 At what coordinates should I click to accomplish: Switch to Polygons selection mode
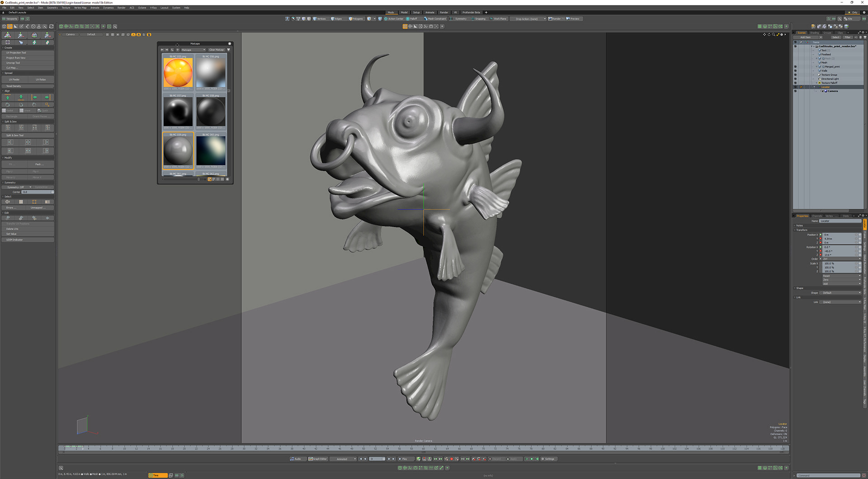click(355, 19)
